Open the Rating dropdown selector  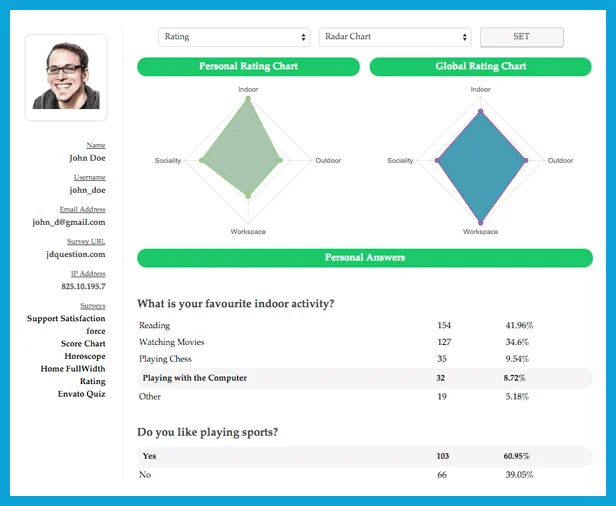point(234,37)
